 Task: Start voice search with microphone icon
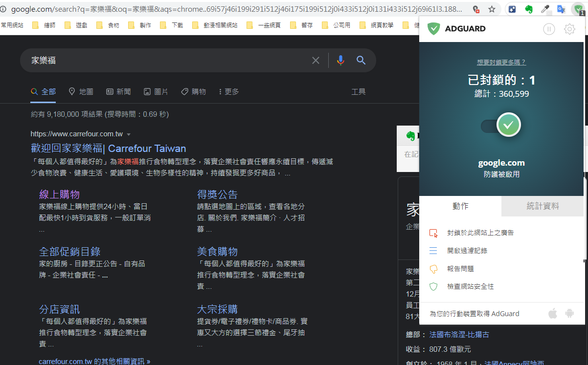341,61
